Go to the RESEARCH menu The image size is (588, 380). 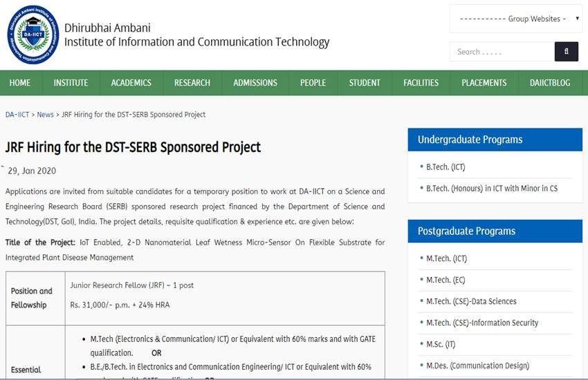[192, 83]
